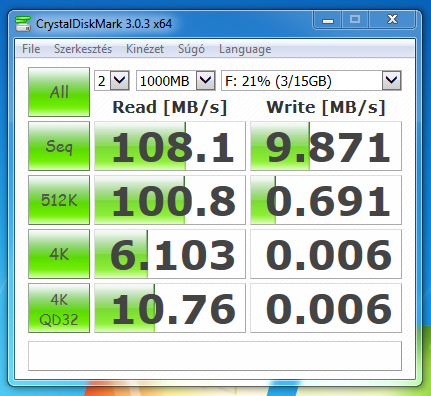Open the Szerkesztés menu

coord(83,49)
